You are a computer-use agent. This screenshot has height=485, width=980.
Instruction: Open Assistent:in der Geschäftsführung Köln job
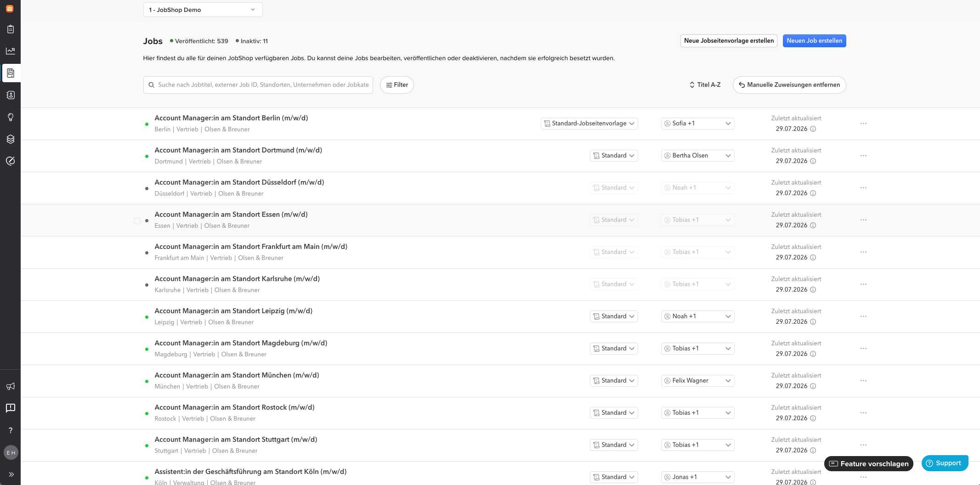(250, 472)
